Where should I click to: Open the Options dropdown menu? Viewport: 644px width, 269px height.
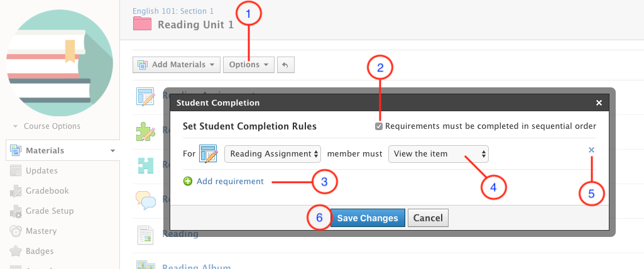(x=249, y=65)
